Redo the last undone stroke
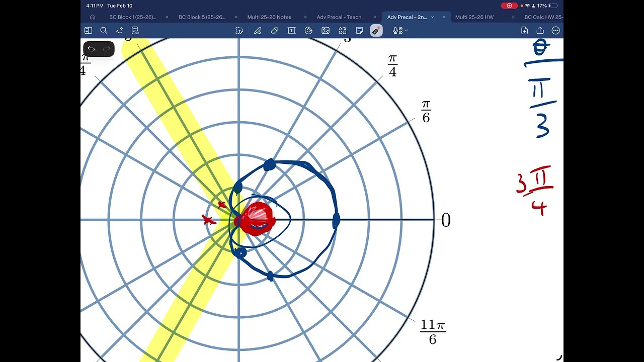The height and width of the screenshot is (362, 644). (106, 49)
